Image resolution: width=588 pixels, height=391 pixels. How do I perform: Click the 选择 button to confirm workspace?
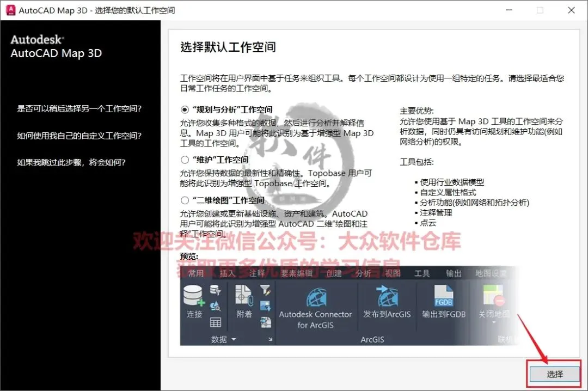[555, 374]
